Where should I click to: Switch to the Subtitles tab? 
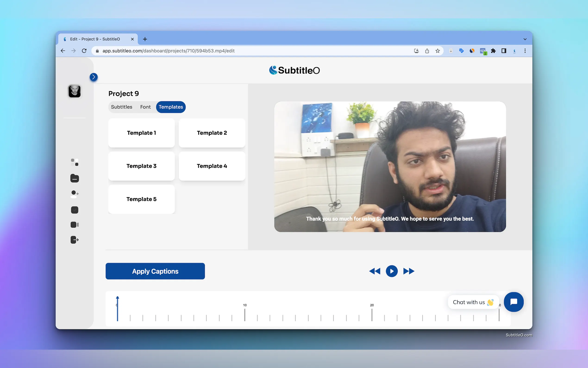point(122,107)
